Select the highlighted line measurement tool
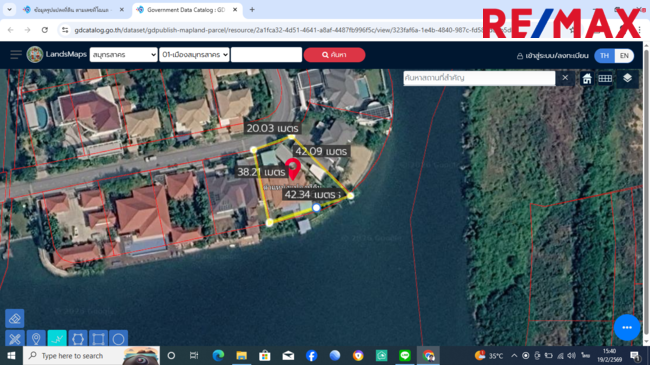The height and width of the screenshot is (365, 650). [x=57, y=339]
